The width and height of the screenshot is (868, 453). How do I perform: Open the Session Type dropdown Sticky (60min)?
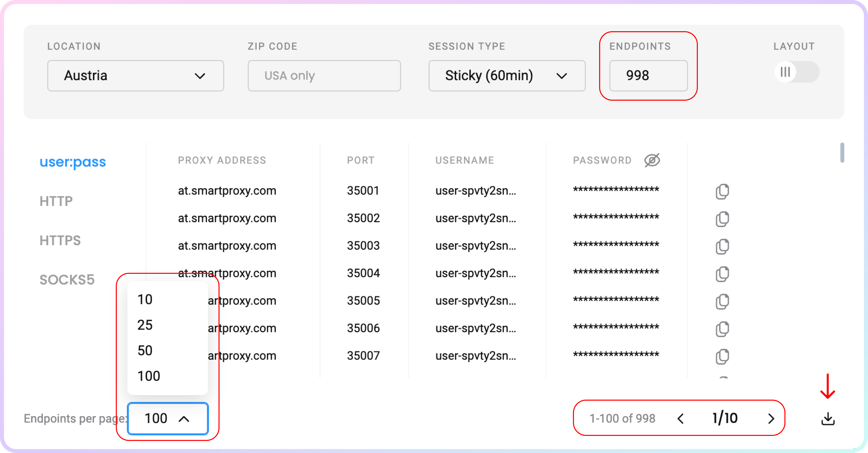point(507,75)
